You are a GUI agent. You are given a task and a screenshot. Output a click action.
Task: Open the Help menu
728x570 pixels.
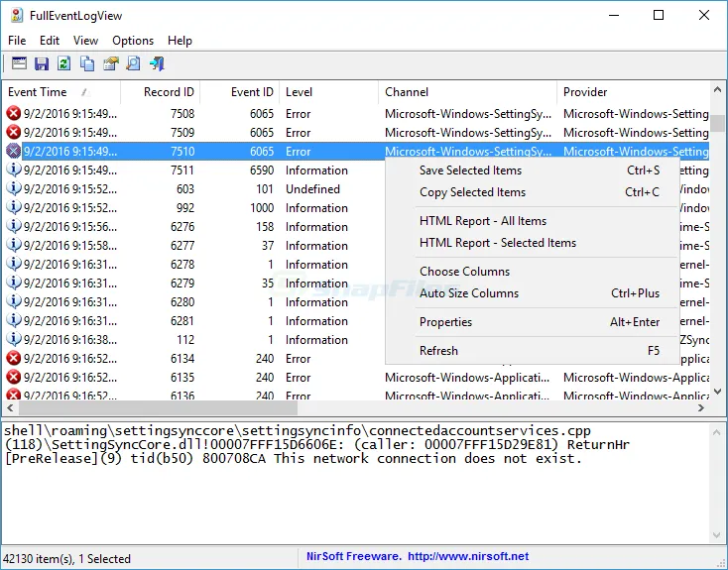180,41
